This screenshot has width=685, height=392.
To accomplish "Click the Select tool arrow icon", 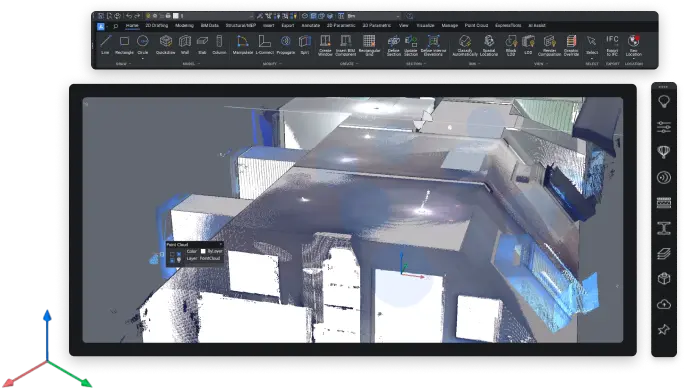I will 592,41.
